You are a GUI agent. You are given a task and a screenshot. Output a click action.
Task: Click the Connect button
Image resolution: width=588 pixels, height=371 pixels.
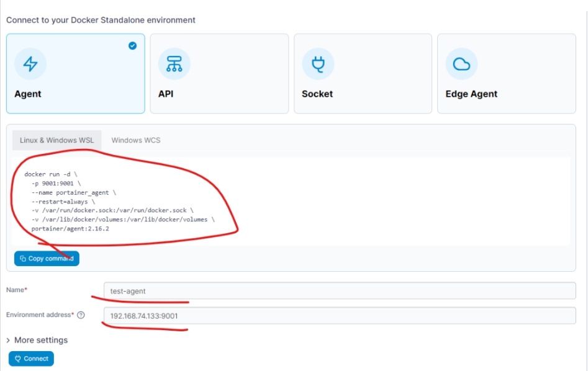(31, 359)
